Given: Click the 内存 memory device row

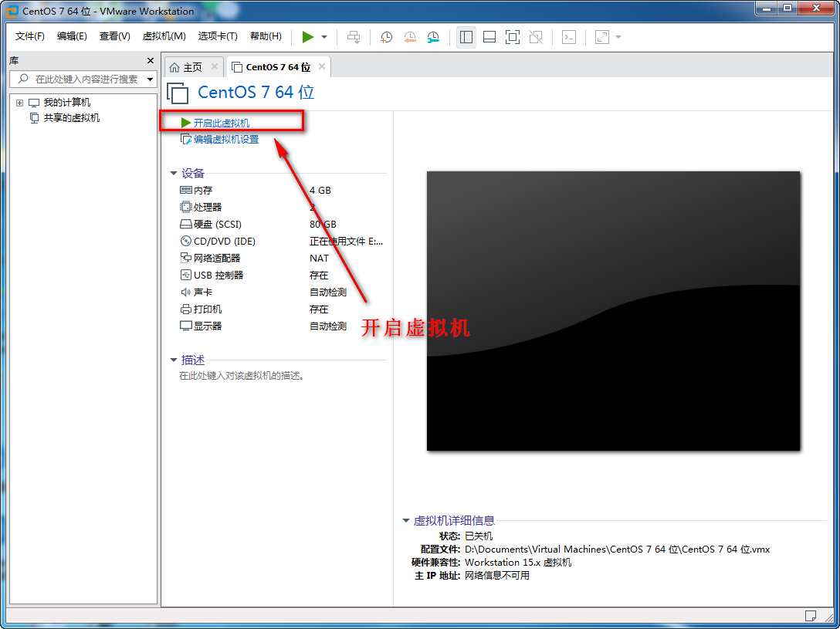Looking at the screenshot, I should tap(281, 190).
